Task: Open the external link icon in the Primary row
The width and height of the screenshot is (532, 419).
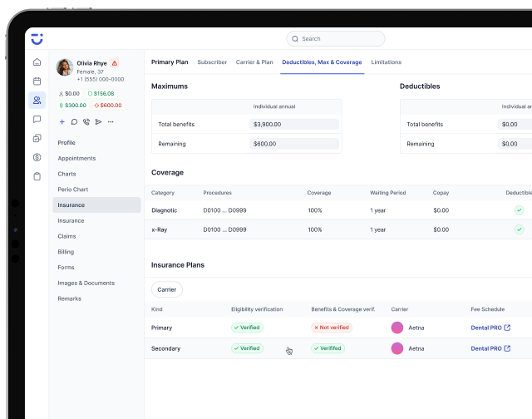Action: (507, 328)
